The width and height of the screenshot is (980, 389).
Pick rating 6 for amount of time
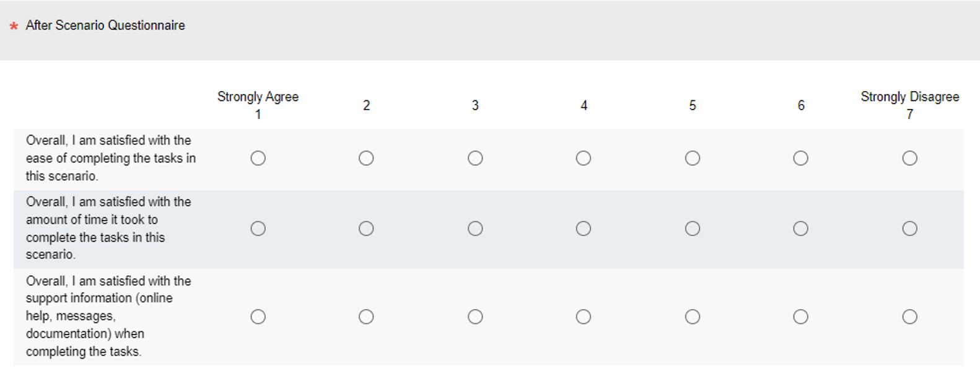tap(801, 229)
